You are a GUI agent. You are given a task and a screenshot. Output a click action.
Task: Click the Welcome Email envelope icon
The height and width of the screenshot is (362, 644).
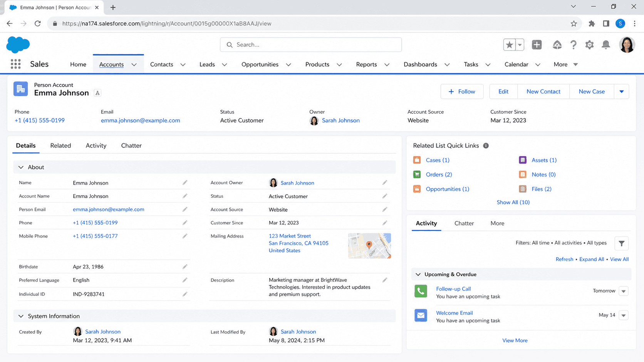point(421,315)
